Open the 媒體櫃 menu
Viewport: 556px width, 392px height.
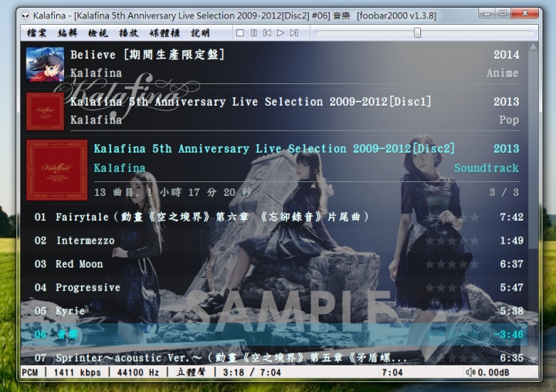point(164,33)
